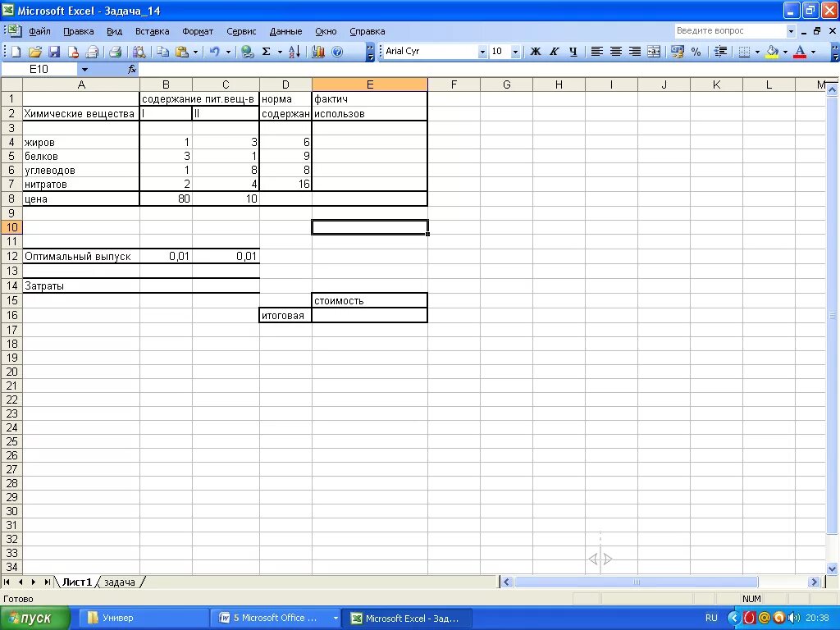The image size is (840, 630).
Task: Select column E header
Action: 370,84
